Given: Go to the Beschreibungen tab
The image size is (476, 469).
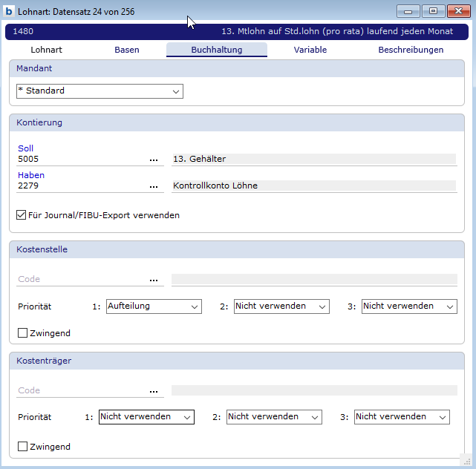Looking at the screenshot, I should [x=411, y=50].
